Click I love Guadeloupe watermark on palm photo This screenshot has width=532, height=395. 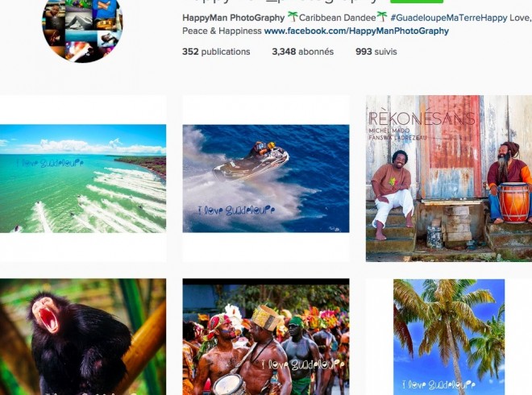pyautogui.click(x=438, y=385)
